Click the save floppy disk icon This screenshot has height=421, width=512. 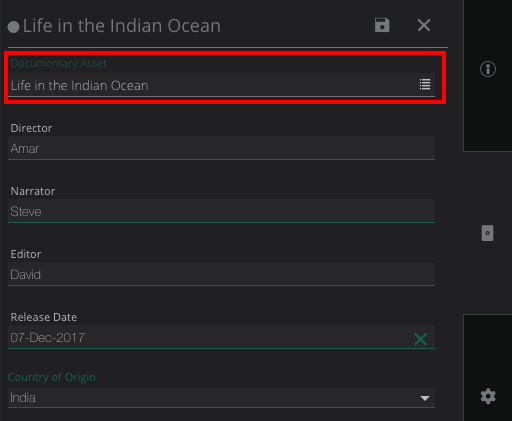pos(382,25)
